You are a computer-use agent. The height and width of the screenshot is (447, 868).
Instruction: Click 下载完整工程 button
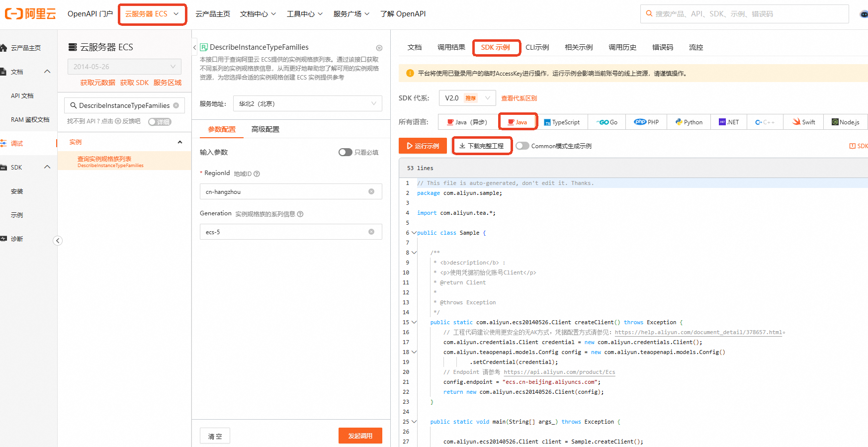pos(482,146)
